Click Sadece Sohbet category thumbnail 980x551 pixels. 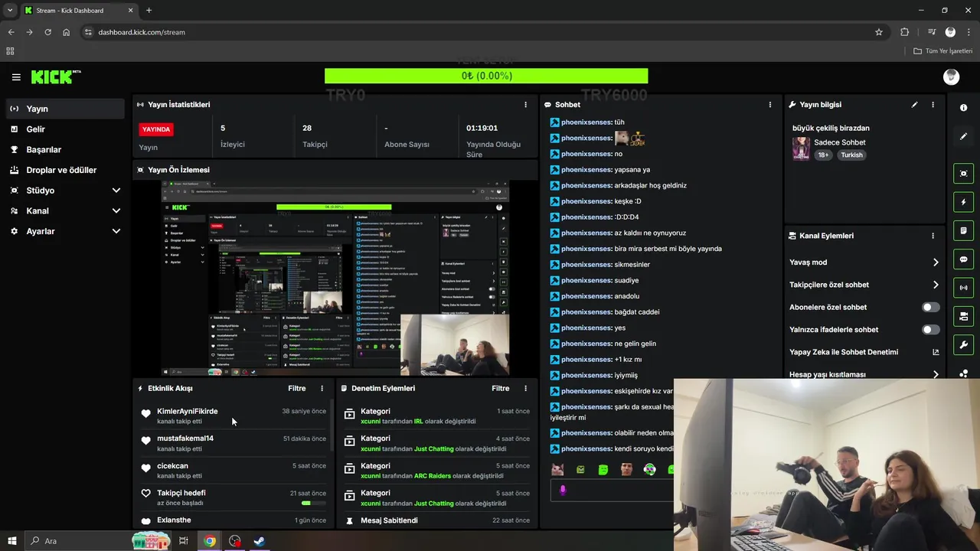(x=801, y=148)
